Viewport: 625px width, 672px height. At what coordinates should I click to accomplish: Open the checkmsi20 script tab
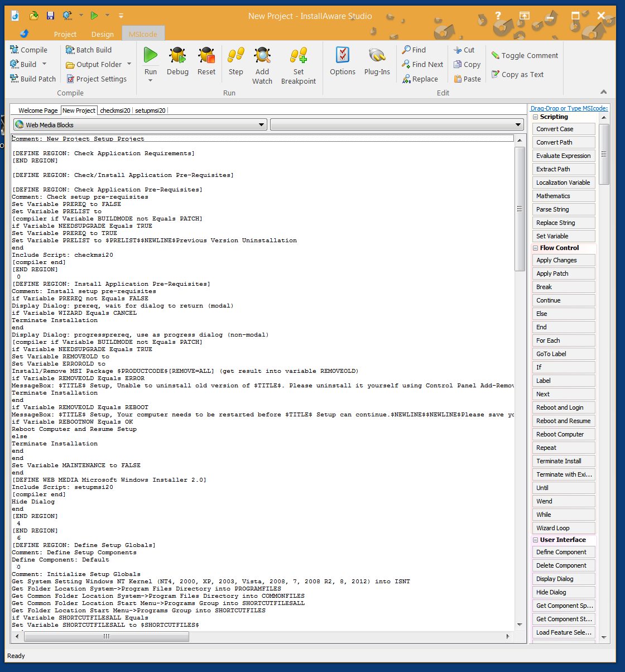coord(115,111)
